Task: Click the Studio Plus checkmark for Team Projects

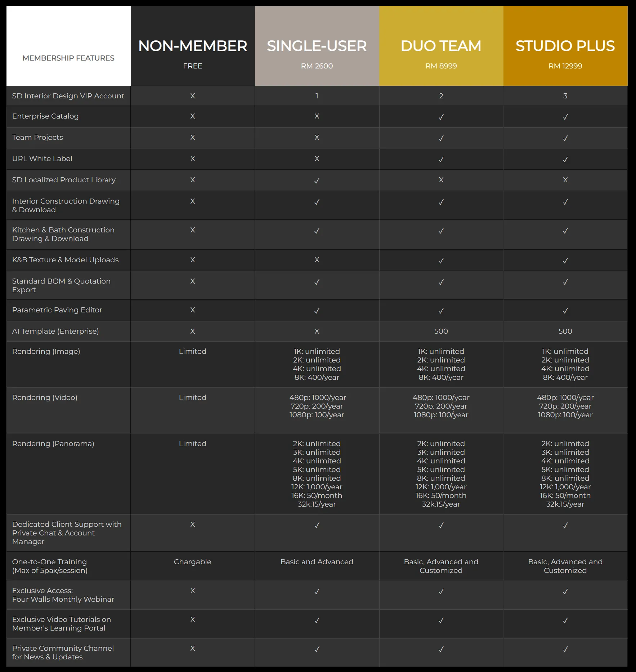Action: (565, 138)
